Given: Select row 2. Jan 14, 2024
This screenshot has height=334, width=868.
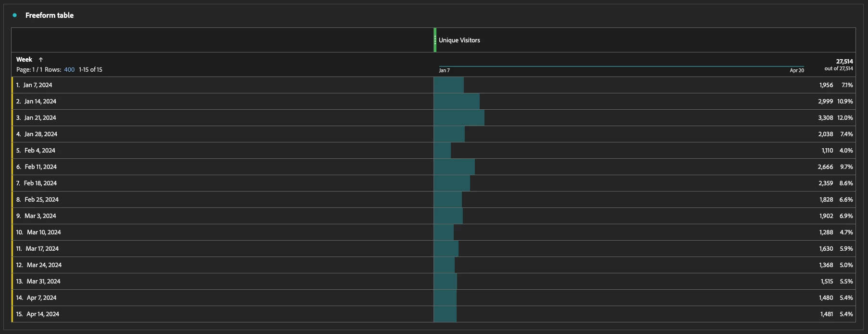Looking at the screenshot, I should [x=223, y=102].
